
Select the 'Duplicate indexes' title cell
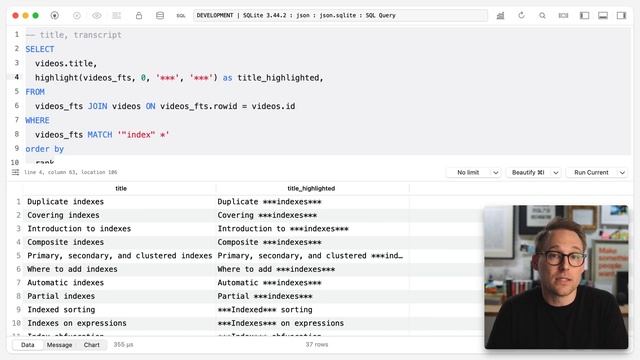click(x=120, y=202)
